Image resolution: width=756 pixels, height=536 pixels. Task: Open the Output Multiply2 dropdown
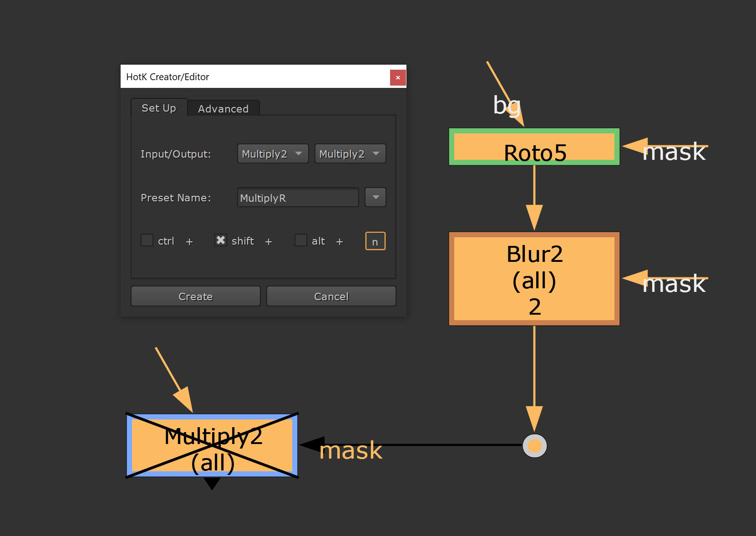tap(350, 153)
